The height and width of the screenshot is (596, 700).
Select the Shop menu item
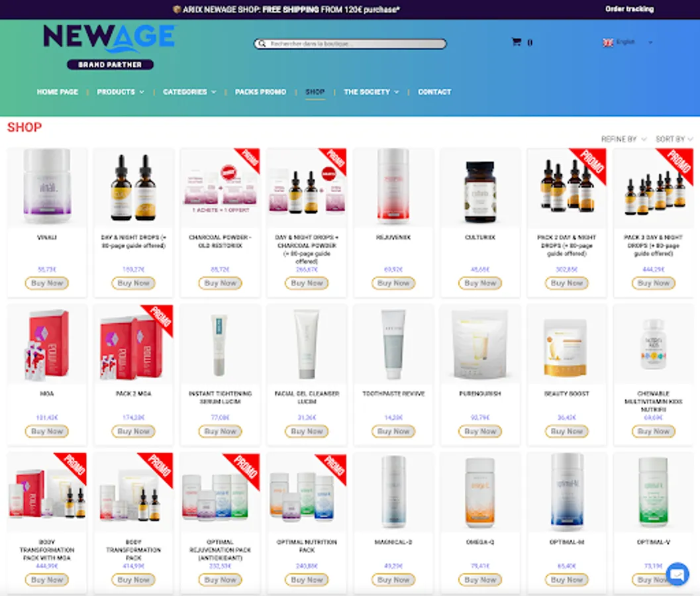pyautogui.click(x=315, y=92)
